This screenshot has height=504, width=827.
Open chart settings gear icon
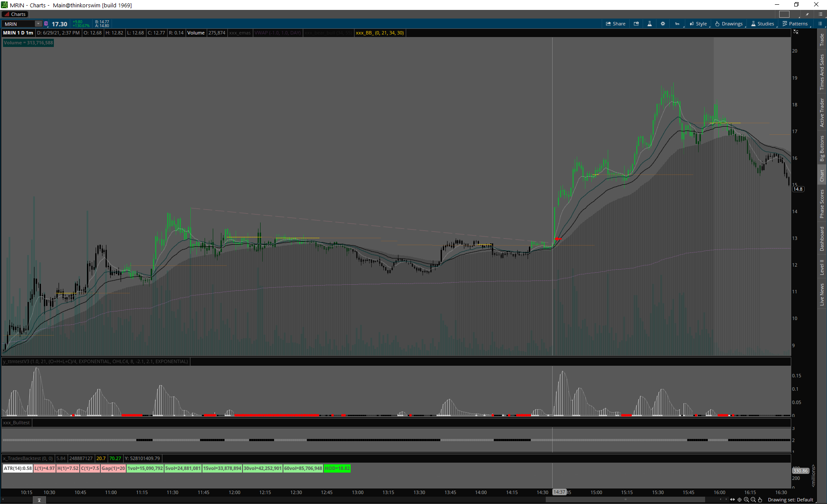(663, 24)
